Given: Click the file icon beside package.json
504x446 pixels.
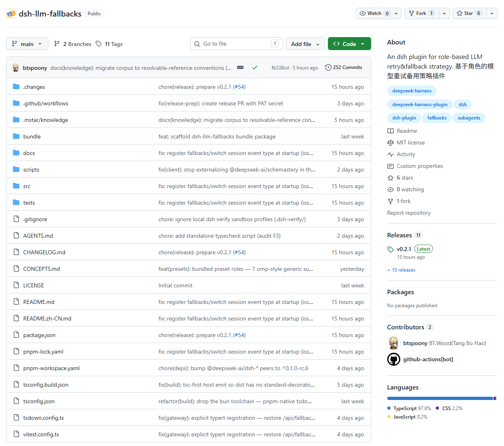Looking at the screenshot, I should coord(16,335).
